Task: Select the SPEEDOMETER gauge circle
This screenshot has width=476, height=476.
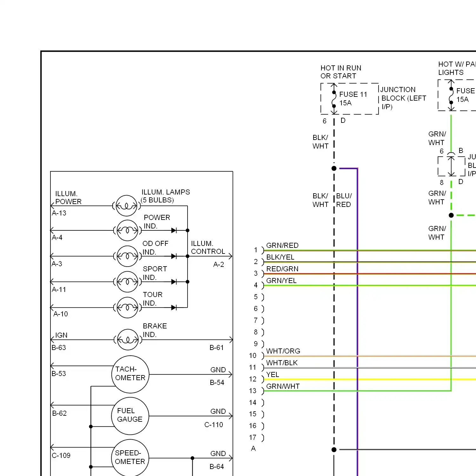Action: [130, 458]
